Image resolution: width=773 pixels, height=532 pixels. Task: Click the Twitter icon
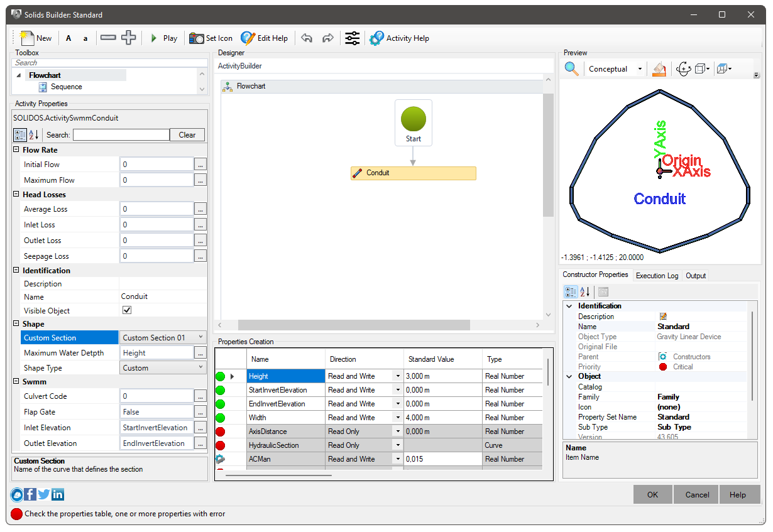coord(43,494)
